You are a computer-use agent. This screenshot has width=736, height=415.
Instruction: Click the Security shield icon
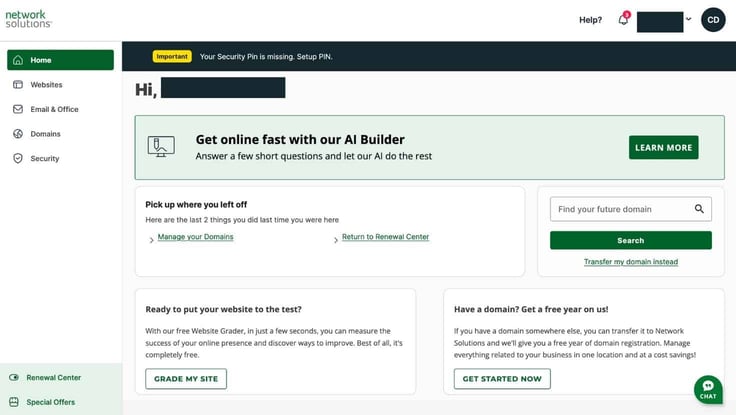tap(18, 158)
